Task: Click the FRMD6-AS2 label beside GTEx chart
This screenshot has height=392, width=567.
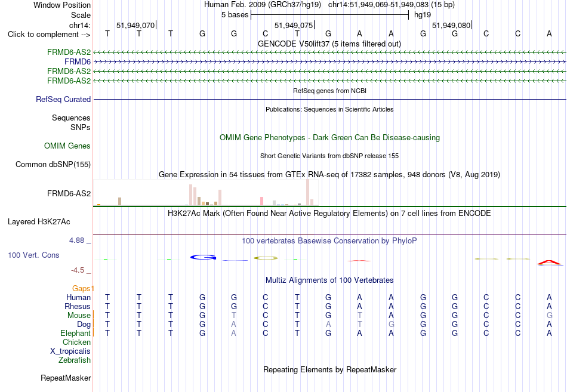Action: [69, 194]
